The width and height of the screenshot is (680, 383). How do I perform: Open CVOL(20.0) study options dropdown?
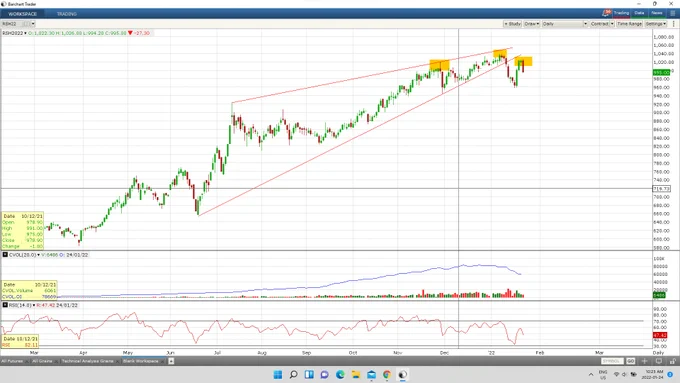tap(39, 255)
